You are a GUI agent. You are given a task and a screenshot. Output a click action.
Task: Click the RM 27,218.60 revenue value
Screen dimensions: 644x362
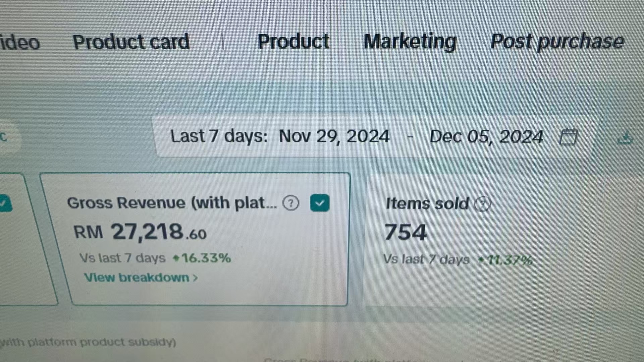pyautogui.click(x=140, y=232)
